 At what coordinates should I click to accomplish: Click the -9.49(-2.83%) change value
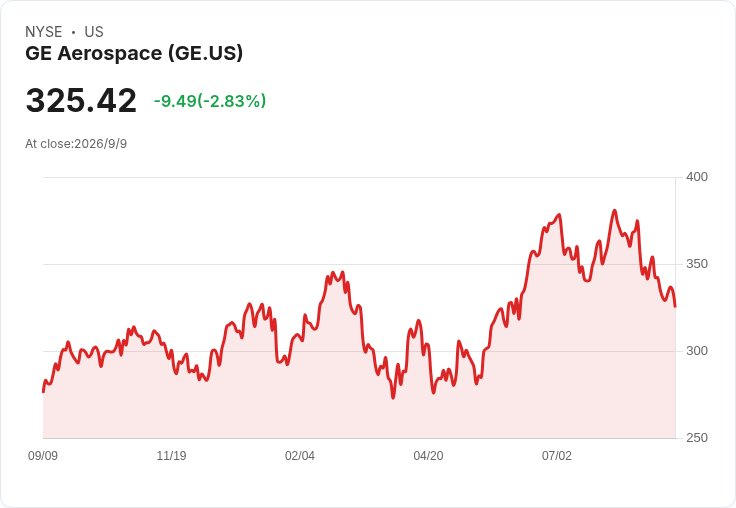210,100
